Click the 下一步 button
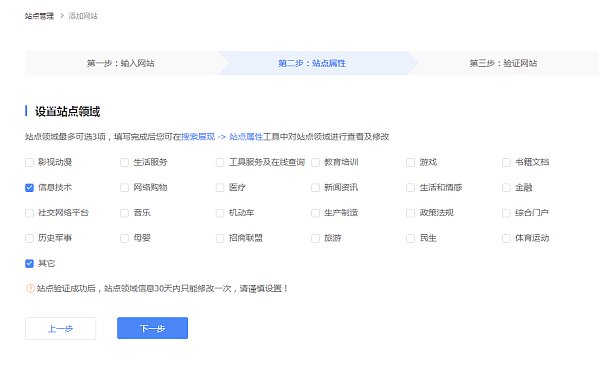This screenshot has height=369, width=600. click(x=152, y=328)
